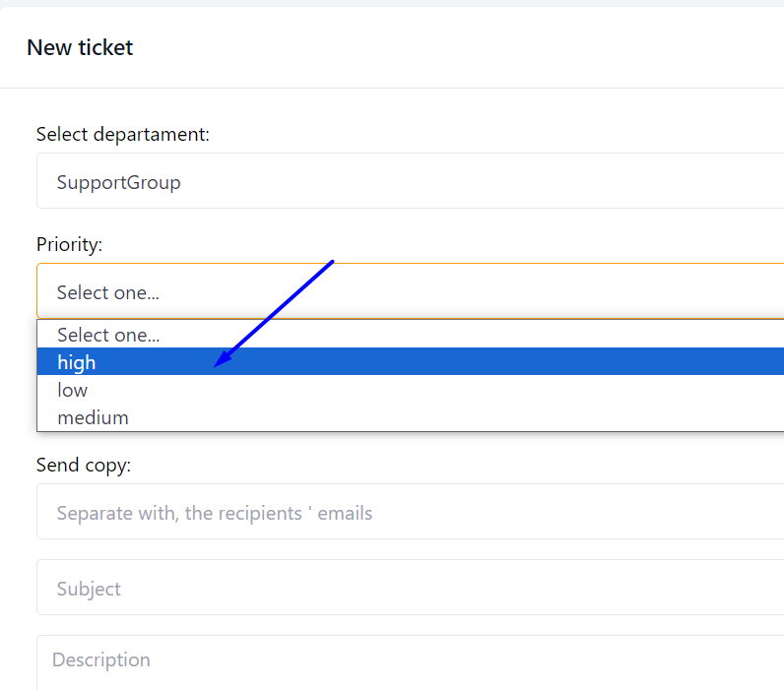Click the Description placeholder text

(101, 659)
